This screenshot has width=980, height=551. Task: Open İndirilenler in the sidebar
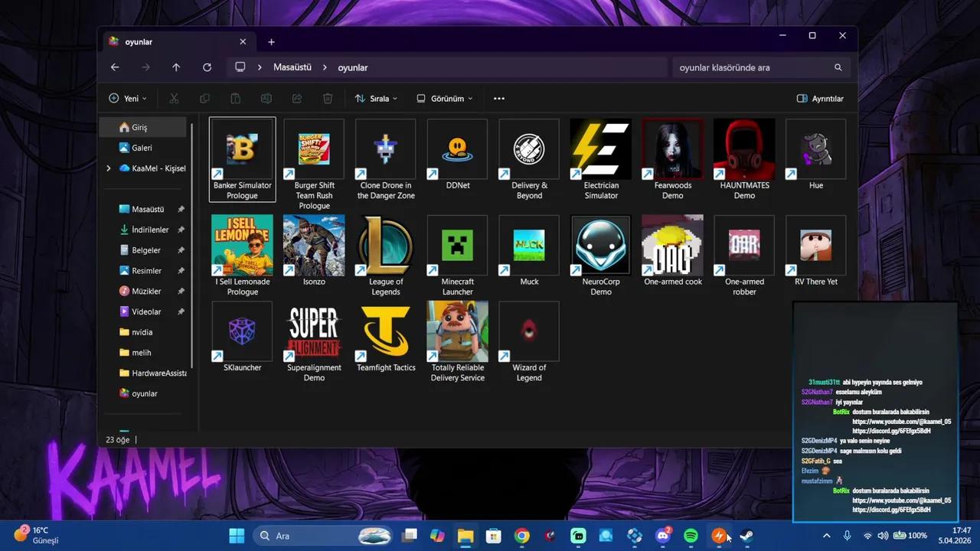point(150,230)
